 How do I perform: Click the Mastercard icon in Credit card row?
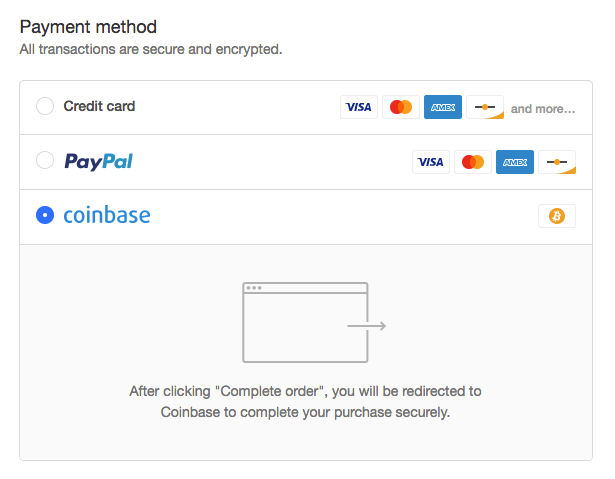click(x=401, y=107)
